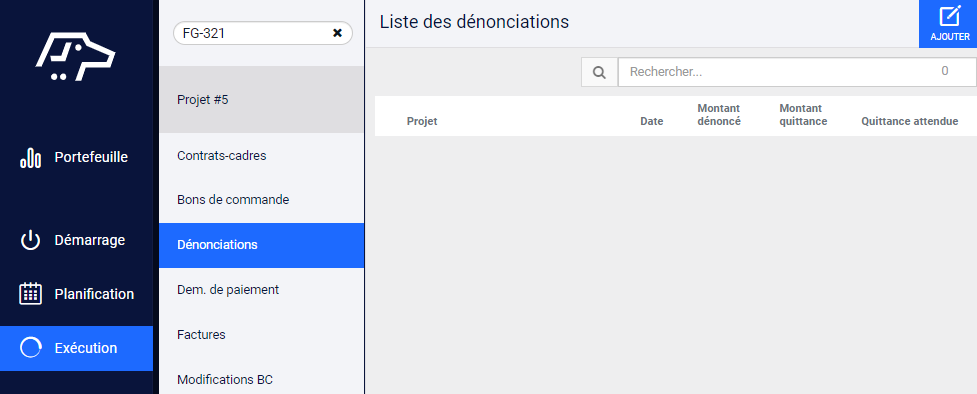Sort by Quittance attendue column header
Screen dimensions: 977x394
coord(910,122)
